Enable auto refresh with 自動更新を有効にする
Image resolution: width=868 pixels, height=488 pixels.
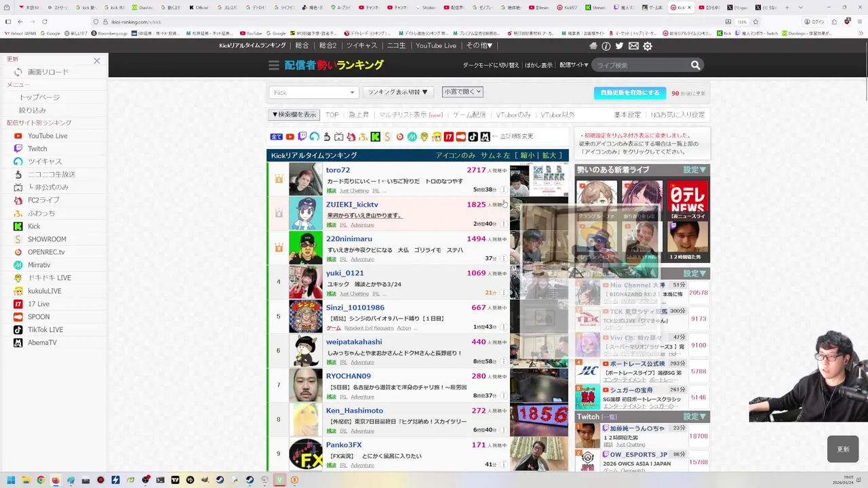pyautogui.click(x=630, y=93)
